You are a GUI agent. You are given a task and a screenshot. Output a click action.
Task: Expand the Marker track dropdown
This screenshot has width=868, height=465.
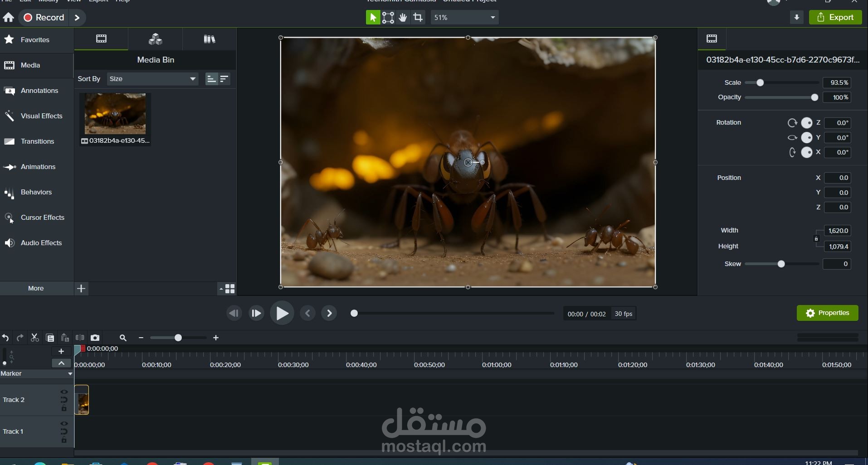point(70,374)
